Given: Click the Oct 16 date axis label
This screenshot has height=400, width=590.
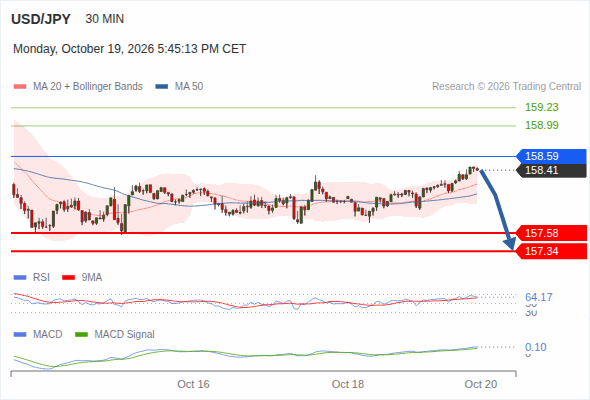Looking at the screenshot, I should click(193, 384).
